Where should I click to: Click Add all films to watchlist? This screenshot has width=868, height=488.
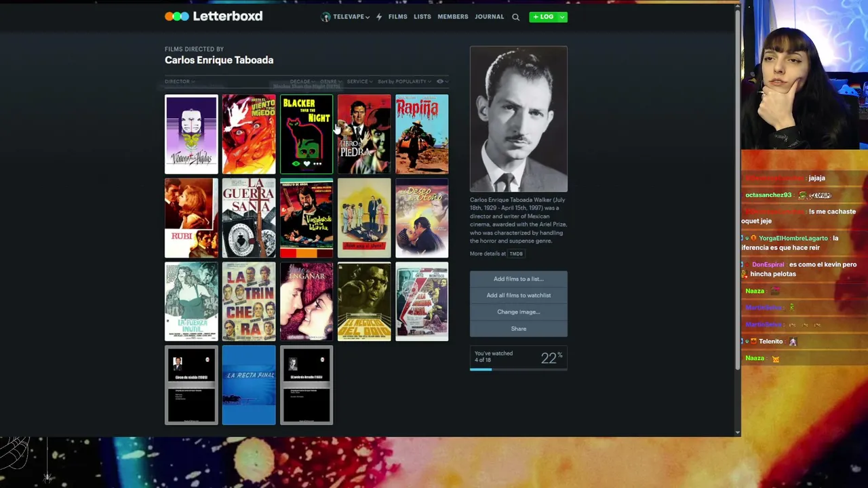pos(519,296)
